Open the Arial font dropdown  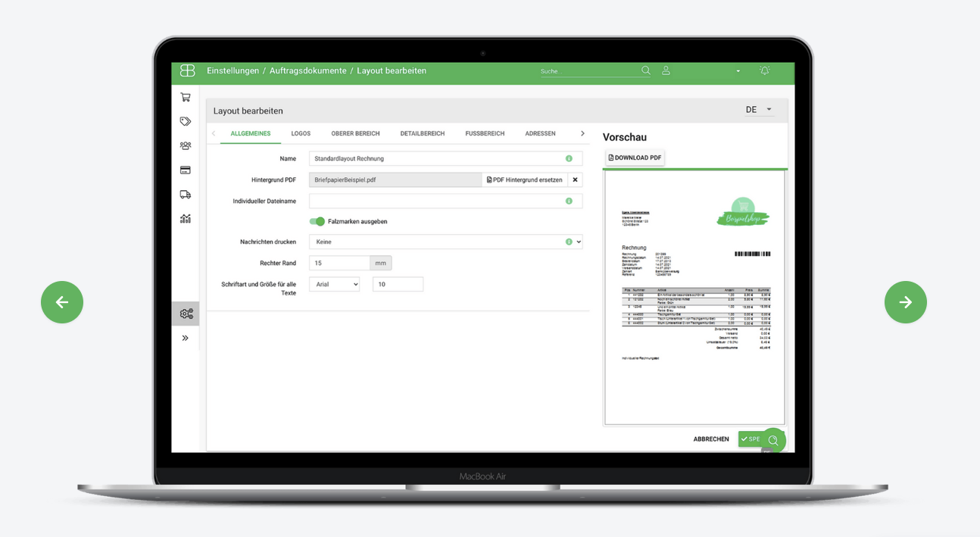click(x=334, y=284)
